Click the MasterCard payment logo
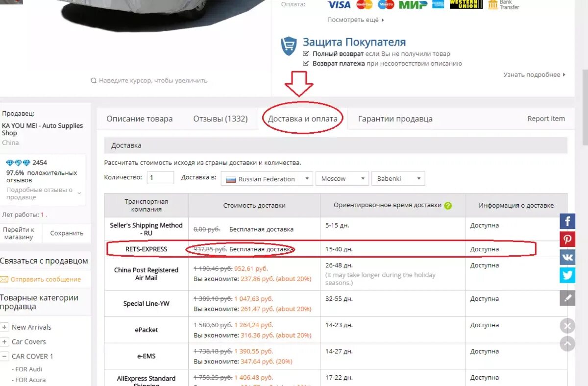Viewport: 588px width, 386px height. point(364,4)
